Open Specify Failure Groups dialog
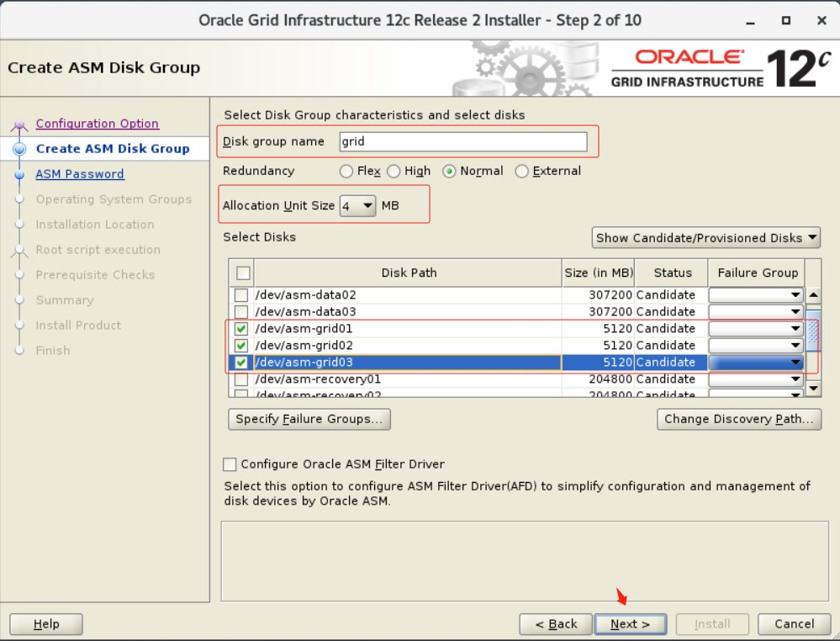 coord(309,419)
